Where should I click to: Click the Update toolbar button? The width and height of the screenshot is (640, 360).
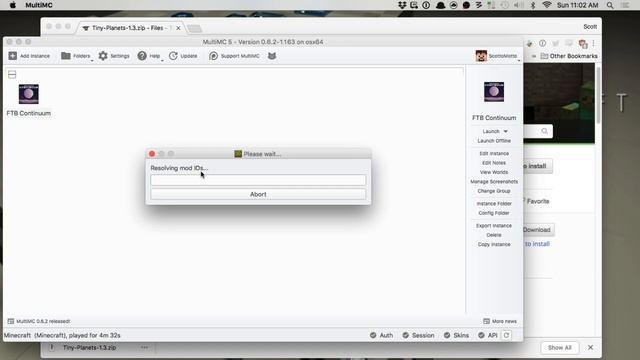[x=183, y=56]
